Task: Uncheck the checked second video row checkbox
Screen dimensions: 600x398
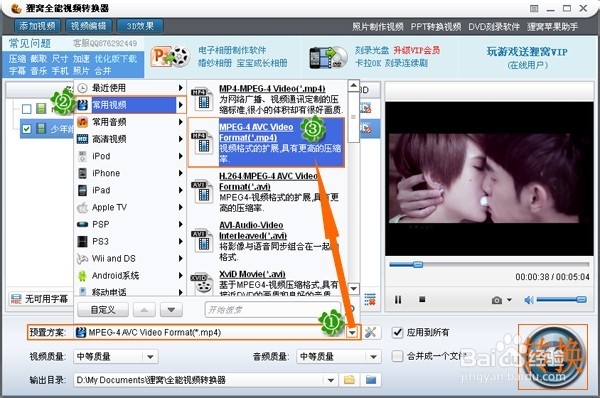Action: coord(27,129)
